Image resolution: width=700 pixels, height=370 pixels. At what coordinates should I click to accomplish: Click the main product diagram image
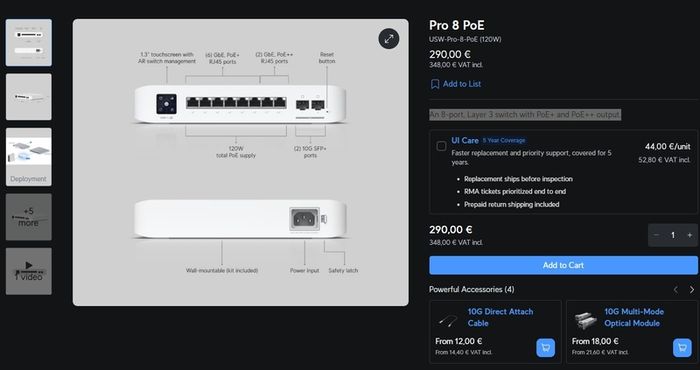241,162
